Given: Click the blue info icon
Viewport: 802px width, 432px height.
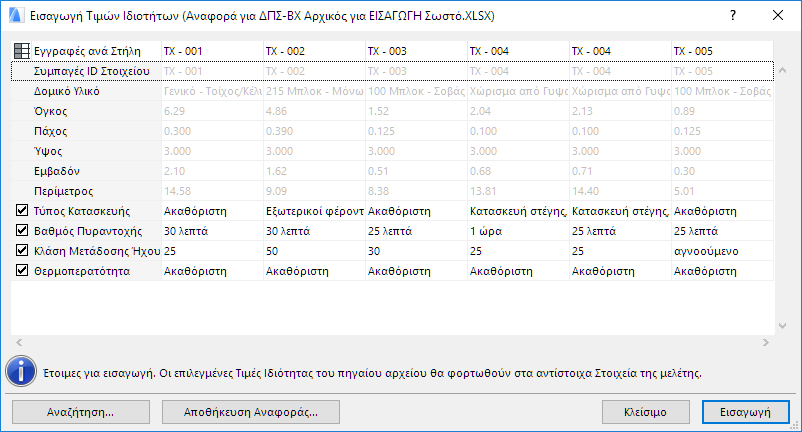Looking at the screenshot, I should (x=21, y=372).
